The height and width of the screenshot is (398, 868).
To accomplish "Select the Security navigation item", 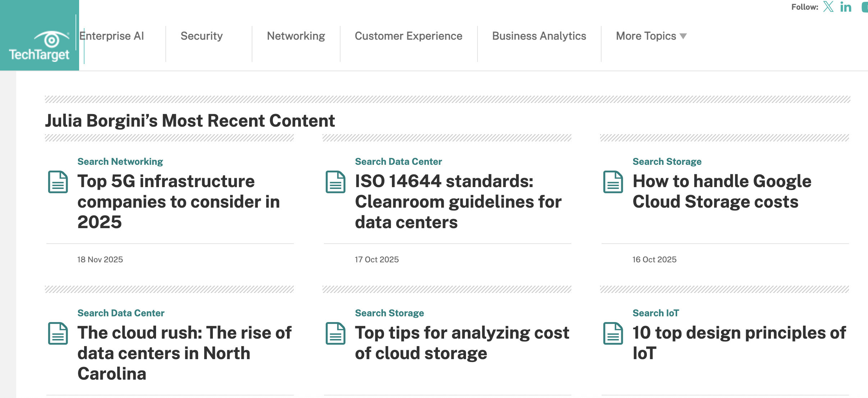I will (201, 36).
